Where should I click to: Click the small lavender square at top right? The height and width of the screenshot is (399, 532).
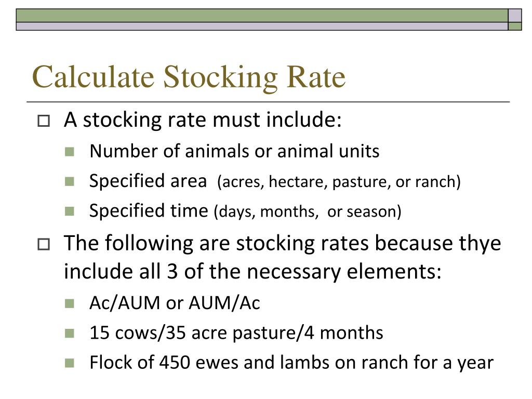[x=515, y=16]
